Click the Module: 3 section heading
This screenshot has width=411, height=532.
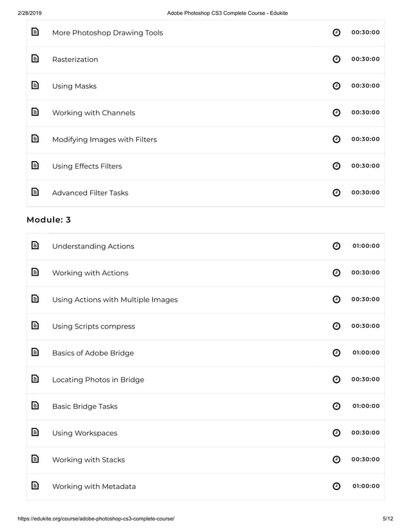point(49,220)
